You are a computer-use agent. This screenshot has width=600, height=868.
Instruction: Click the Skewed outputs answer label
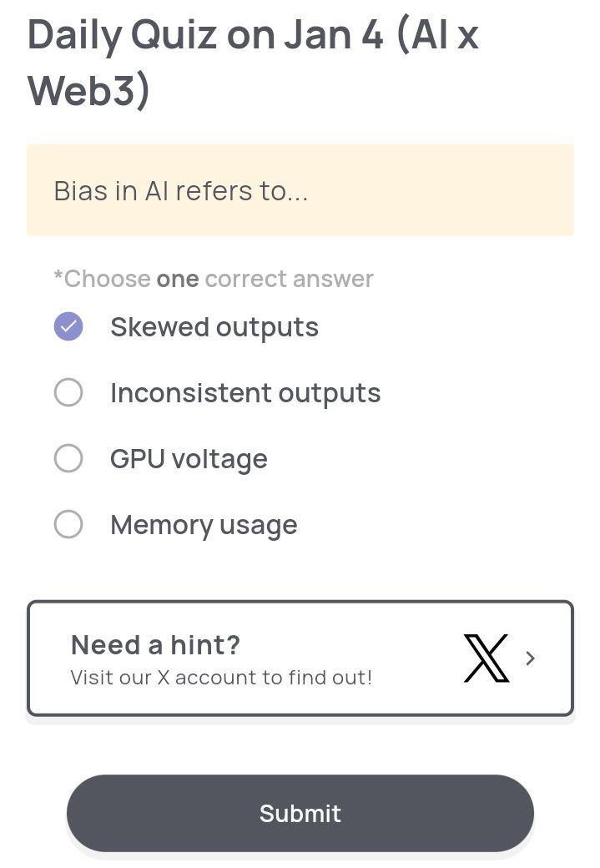214,326
